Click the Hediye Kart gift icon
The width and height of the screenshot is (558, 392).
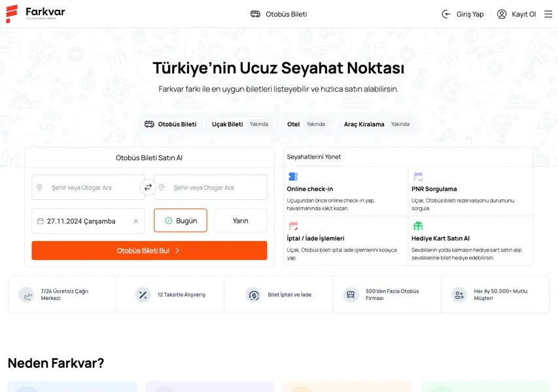(x=418, y=225)
